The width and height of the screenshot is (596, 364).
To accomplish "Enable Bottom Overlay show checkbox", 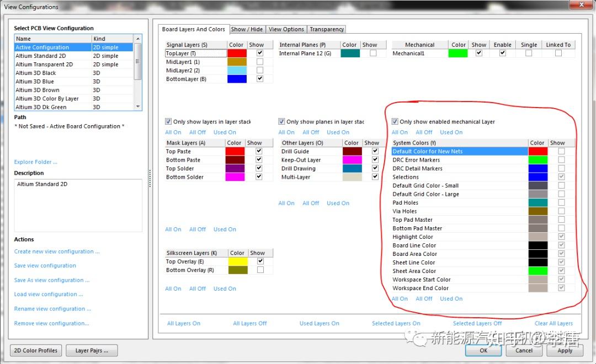I will (x=260, y=270).
